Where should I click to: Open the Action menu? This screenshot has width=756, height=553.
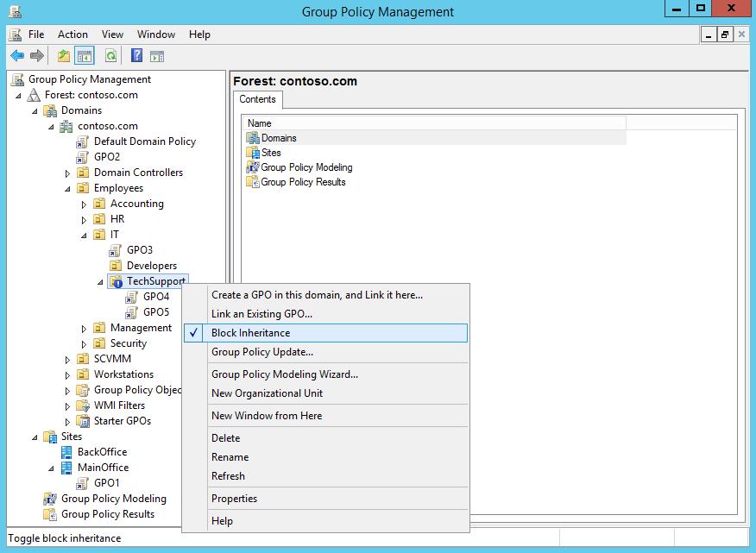coord(72,35)
